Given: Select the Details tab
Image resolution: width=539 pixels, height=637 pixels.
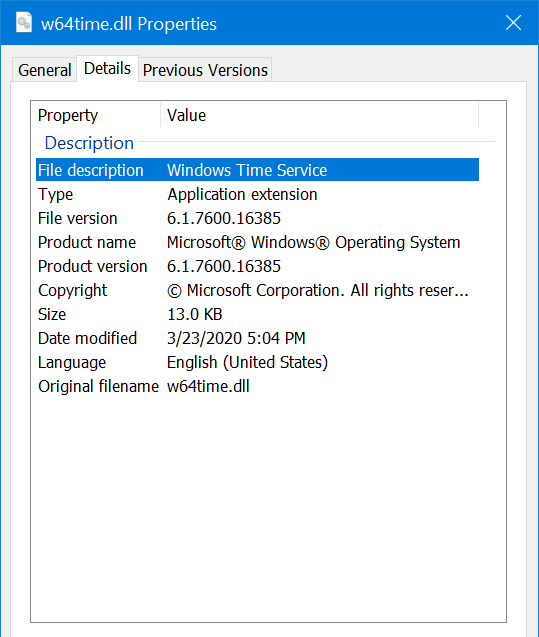Looking at the screenshot, I should click(x=107, y=68).
